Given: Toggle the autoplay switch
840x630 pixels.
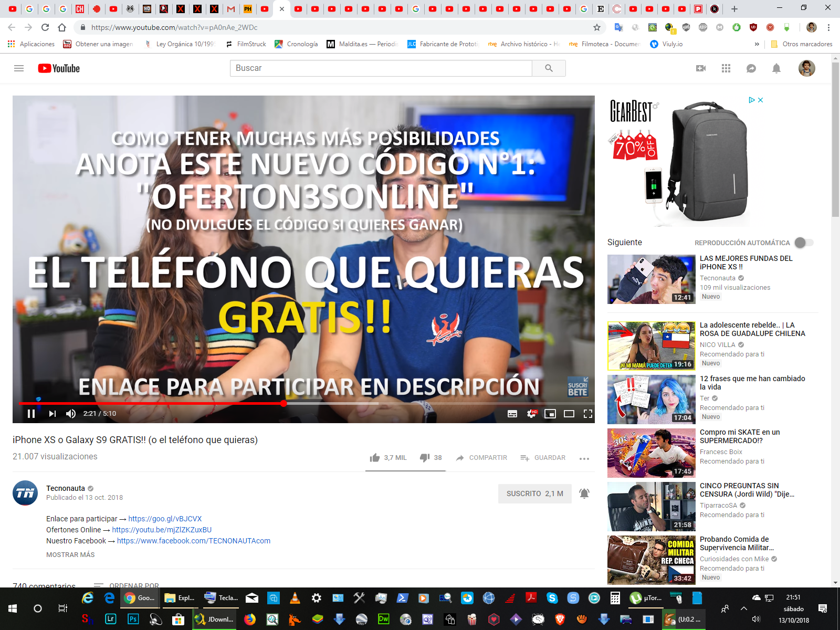Looking at the screenshot, I should coord(804,243).
